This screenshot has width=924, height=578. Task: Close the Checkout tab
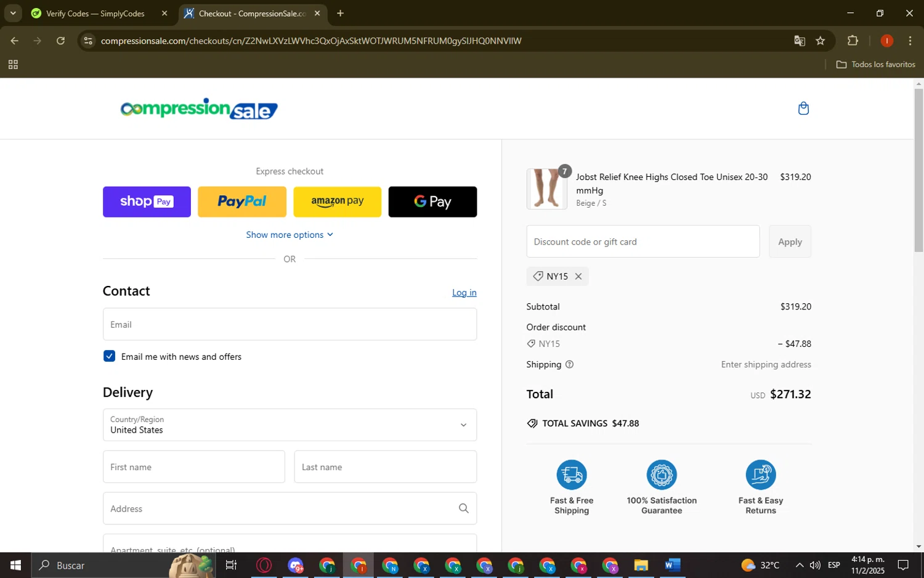pyautogui.click(x=317, y=14)
